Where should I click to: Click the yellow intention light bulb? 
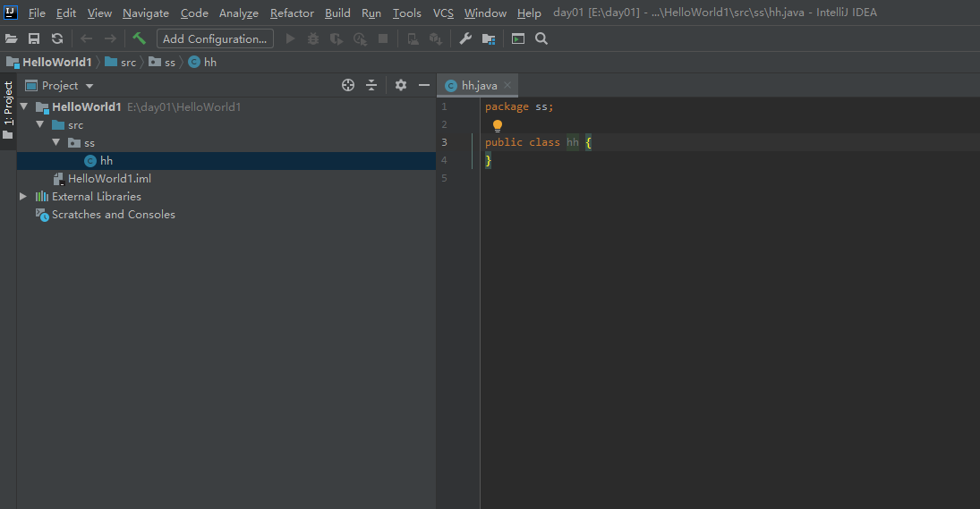click(498, 125)
